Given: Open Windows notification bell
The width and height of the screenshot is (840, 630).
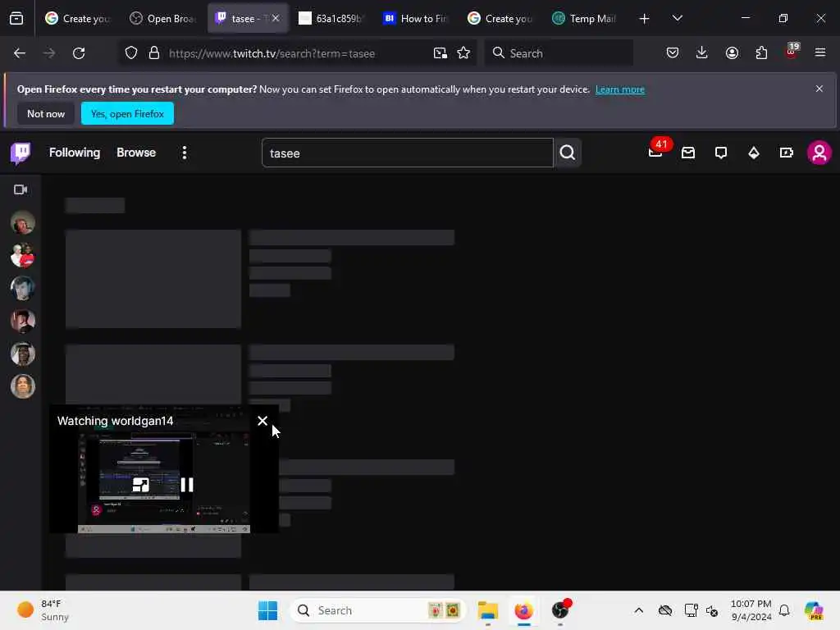Looking at the screenshot, I should point(784,610).
